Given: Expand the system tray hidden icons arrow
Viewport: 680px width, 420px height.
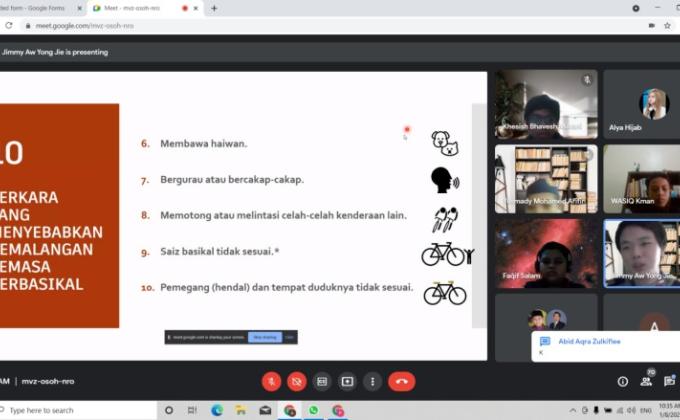Looking at the screenshot, I should pos(573,410).
